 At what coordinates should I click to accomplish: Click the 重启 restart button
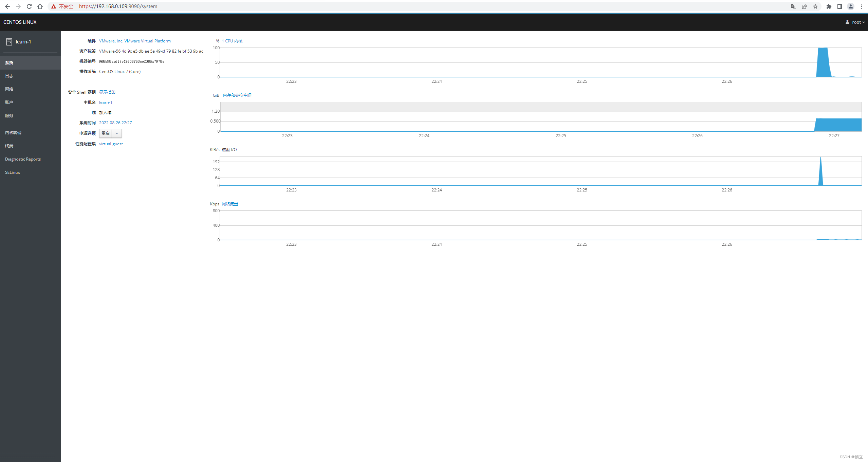coord(106,133)
